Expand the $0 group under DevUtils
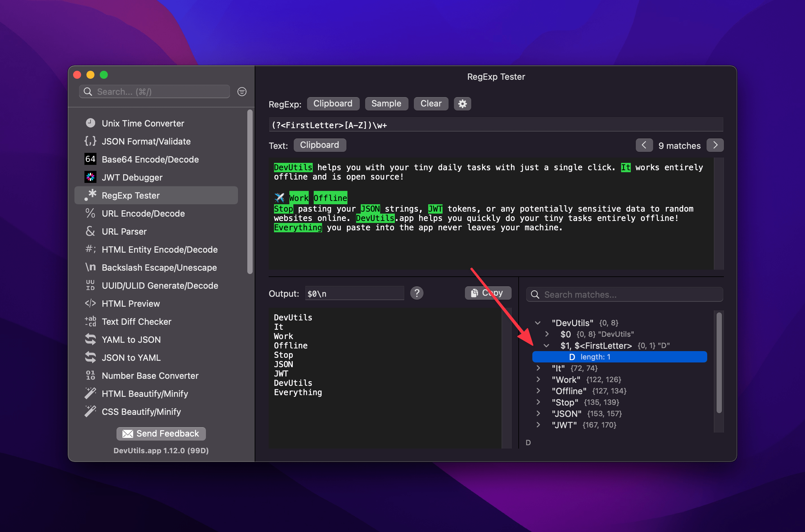The width and height of the screenshot is (805, 532). pyautogui.click(x=547, y=334)
